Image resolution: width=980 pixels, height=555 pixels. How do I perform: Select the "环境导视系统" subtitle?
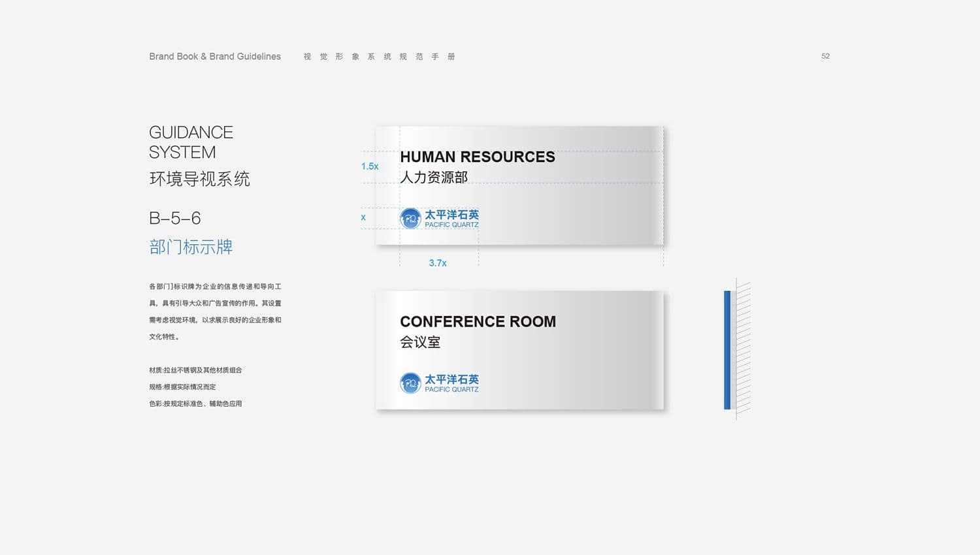click(x=199, y=179)
